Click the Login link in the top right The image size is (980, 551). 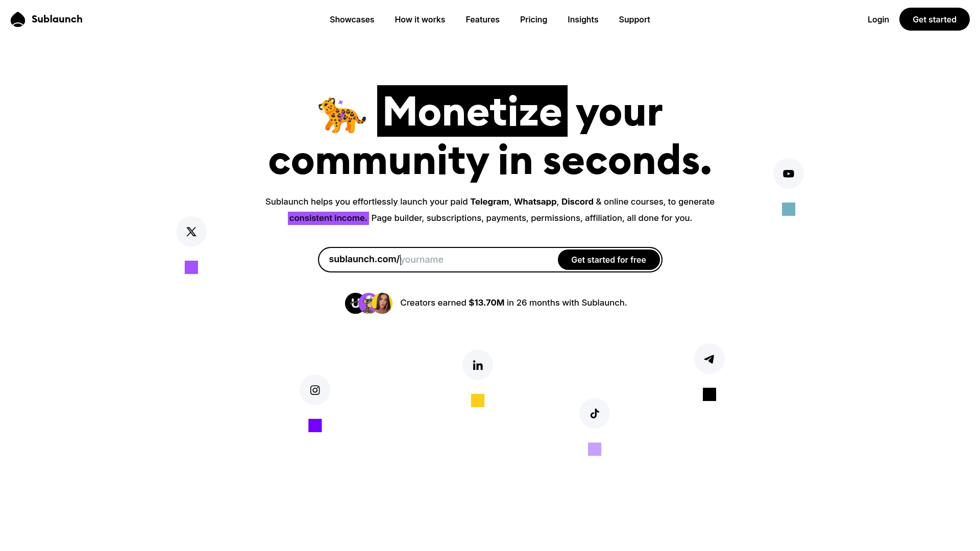point(878,19)
